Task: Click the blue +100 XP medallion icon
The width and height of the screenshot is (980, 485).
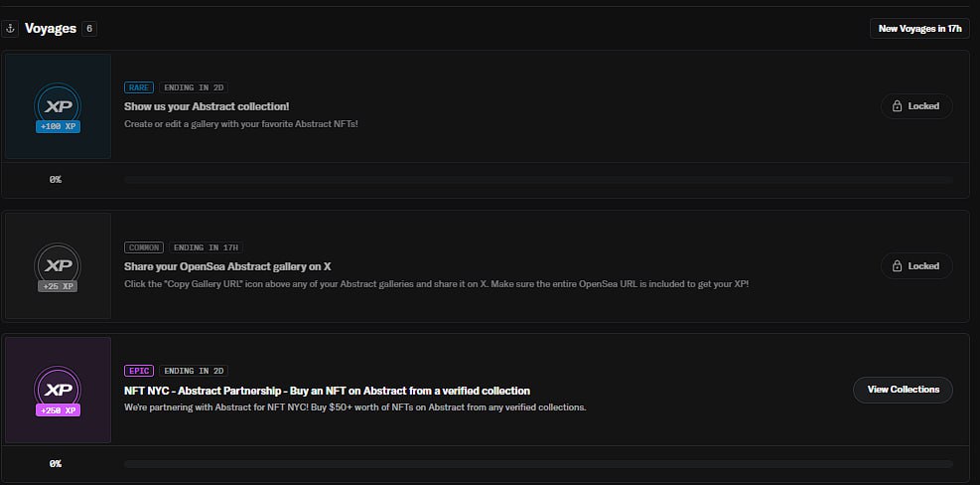Action: [x=58, y=107]
